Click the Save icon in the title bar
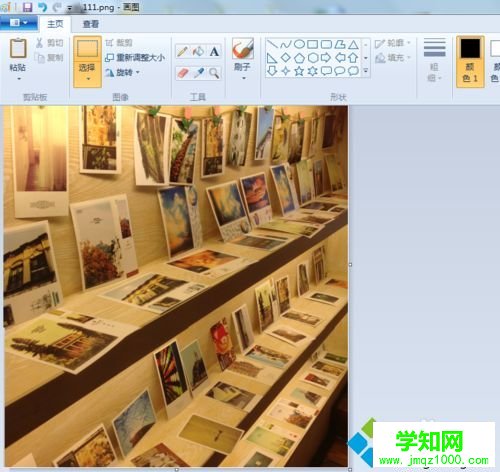Screen dimensions: 500x472 point(27,7)
